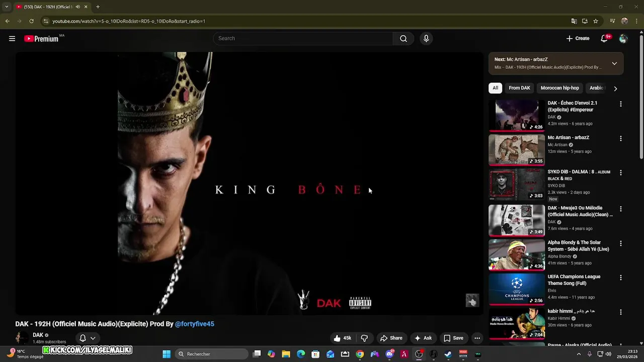Open a new browser tab
Image resolution: width=644 pixels, height=362 pixels.
pos(98,7)
